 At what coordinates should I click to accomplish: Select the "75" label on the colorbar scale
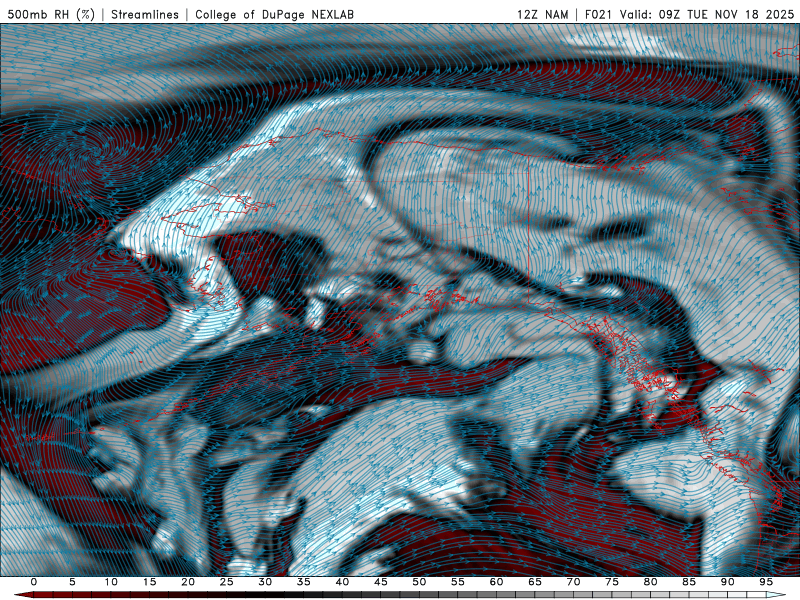click(x=612, y=582)
